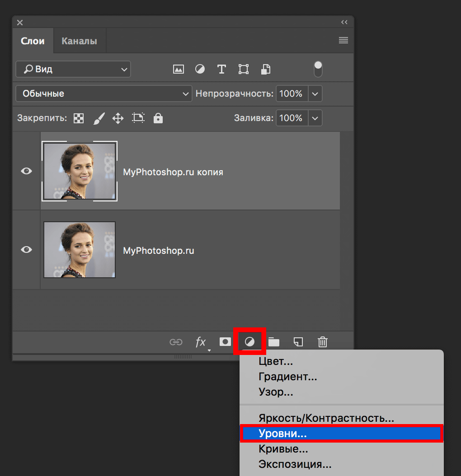Open the layer styles fx menu
The image size is (461, 476).
point(201,342)
